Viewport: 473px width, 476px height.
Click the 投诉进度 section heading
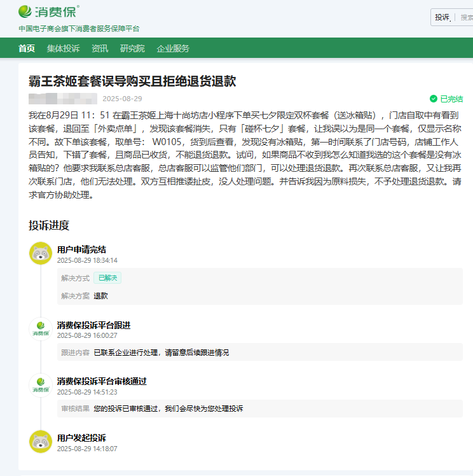click(x=49, y=225)
